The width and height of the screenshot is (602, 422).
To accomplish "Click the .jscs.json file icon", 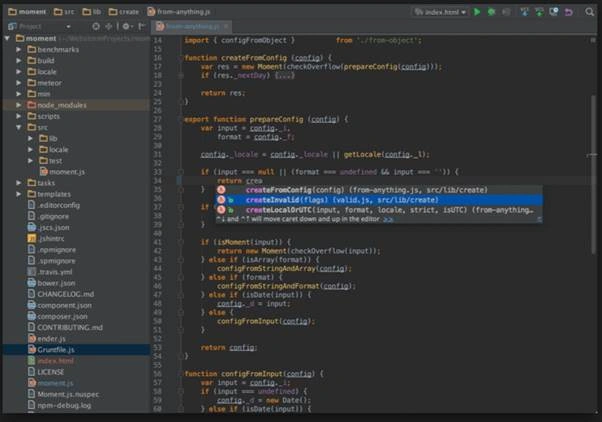I will (x=31, y=227).
